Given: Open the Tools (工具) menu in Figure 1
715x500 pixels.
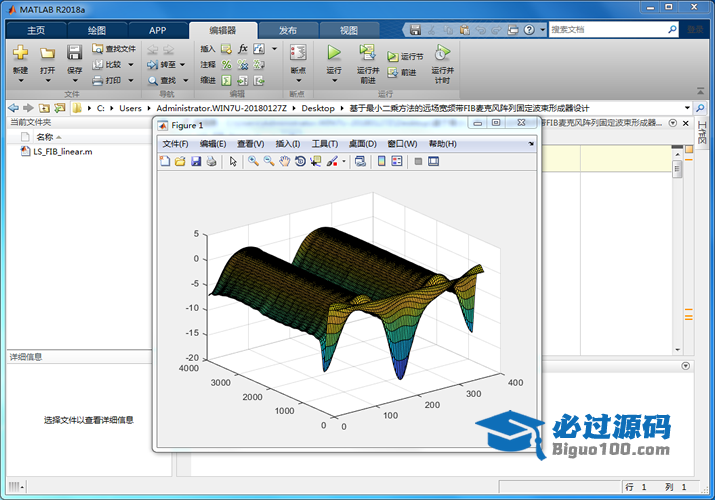Looking at the screenshot, I should (325, 144).
